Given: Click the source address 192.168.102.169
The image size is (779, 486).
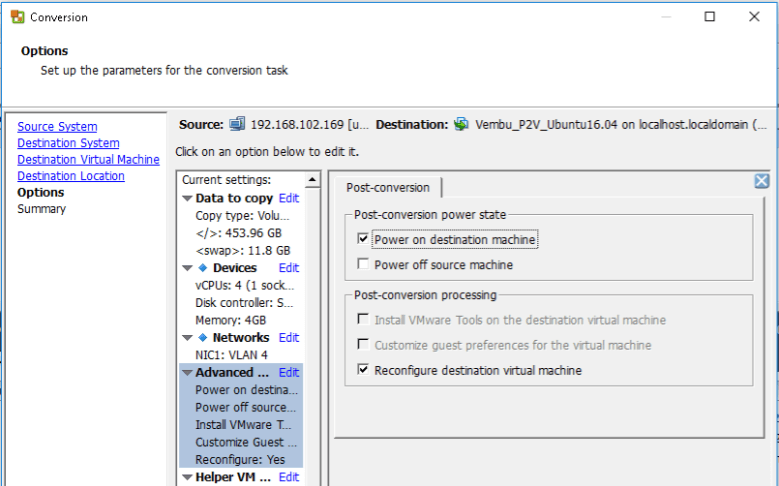Looking at the screenshot, I should click(x=297, y=124).
